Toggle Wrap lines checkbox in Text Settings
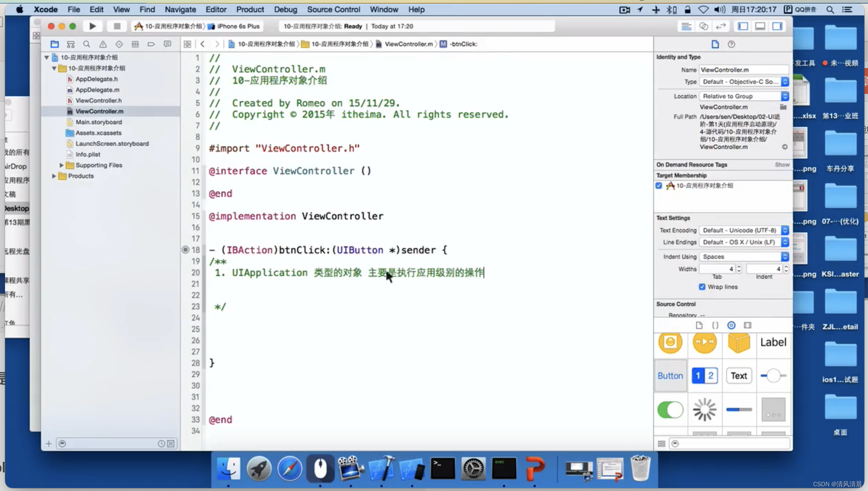868x491 pixels. tap(702, 287)
